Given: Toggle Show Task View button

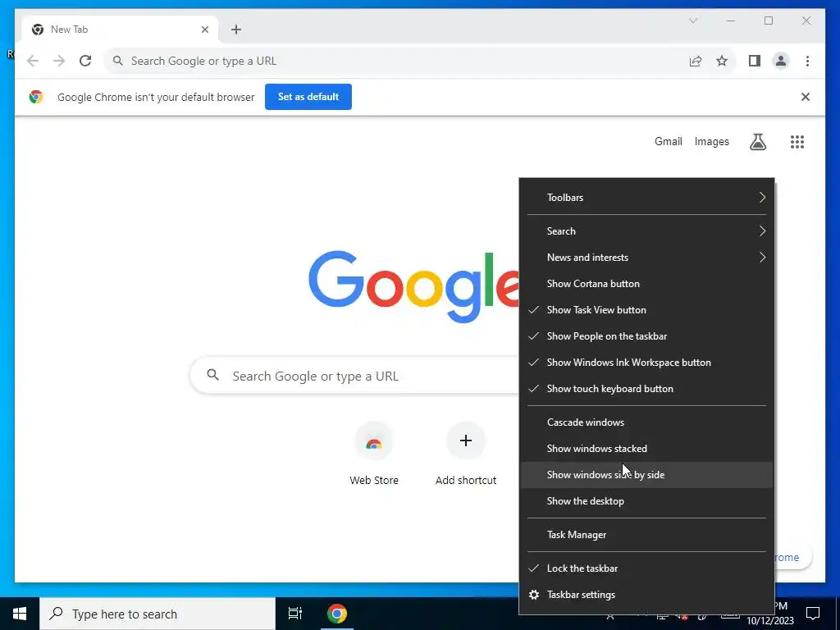Looking at the screenshot, I should pyautogui.click(x=646, y=310).
